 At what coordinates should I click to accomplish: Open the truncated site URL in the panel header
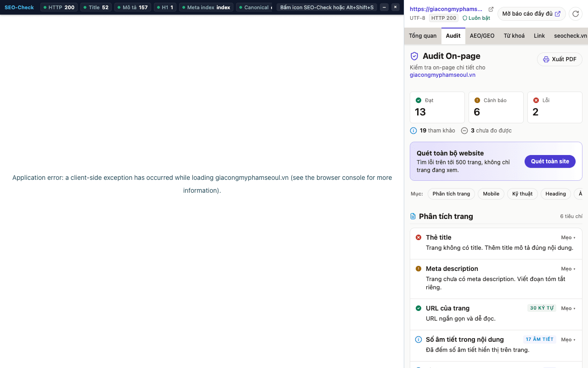[x=446, y=9]
